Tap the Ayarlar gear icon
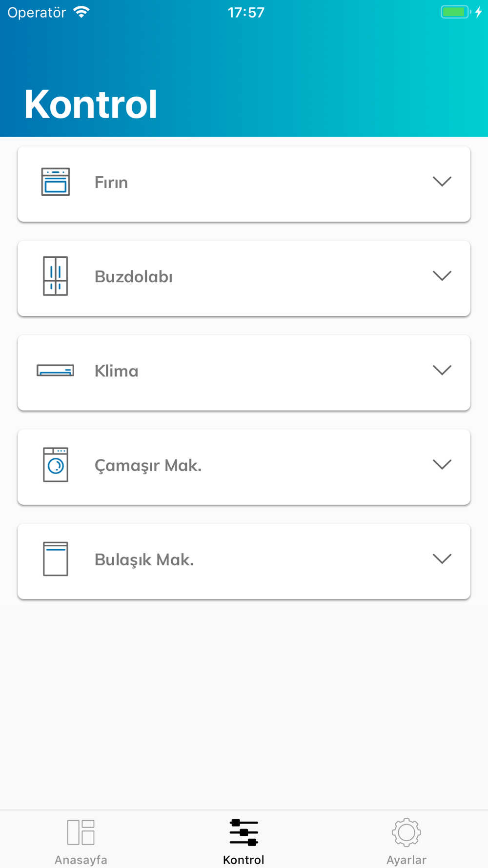Image resolution: width=488 pixels, height=868 pixels. [x=407, y=832]
